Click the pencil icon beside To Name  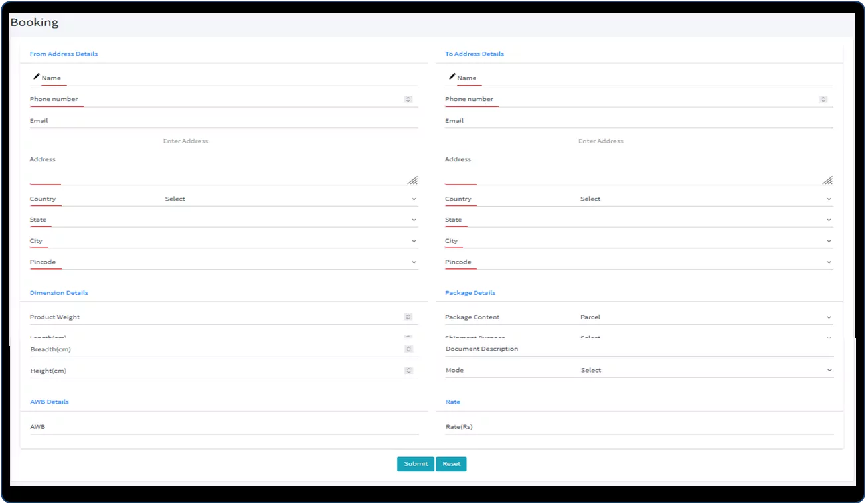[x=452, y=77]
